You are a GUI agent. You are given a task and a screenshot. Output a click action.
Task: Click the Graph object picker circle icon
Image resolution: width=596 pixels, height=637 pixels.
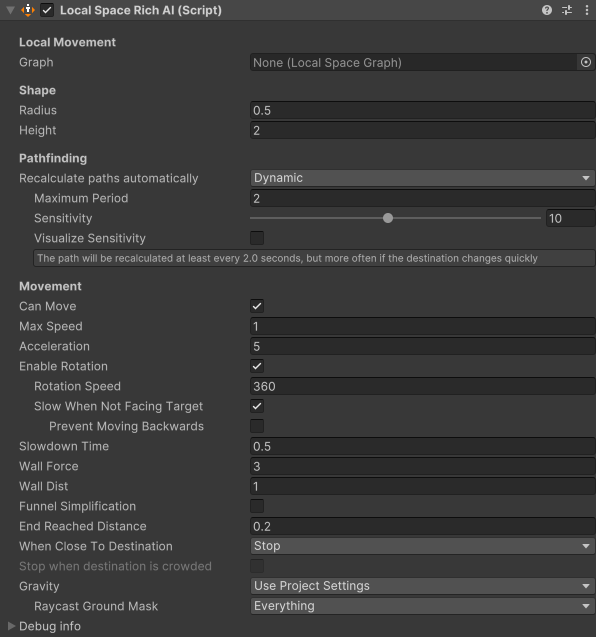[x=586, y=62]
